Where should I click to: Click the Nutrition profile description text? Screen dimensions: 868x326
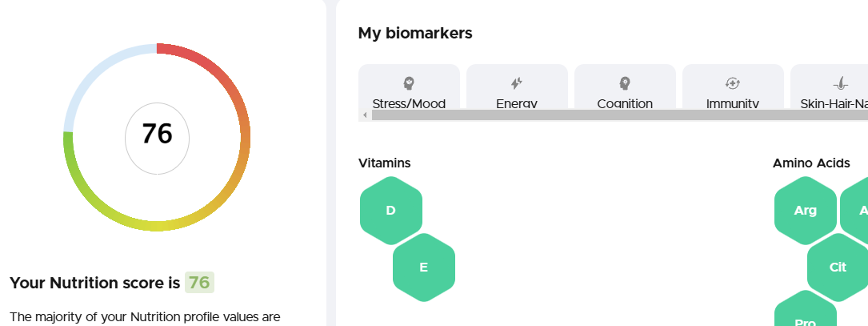[x=145, y=317]
